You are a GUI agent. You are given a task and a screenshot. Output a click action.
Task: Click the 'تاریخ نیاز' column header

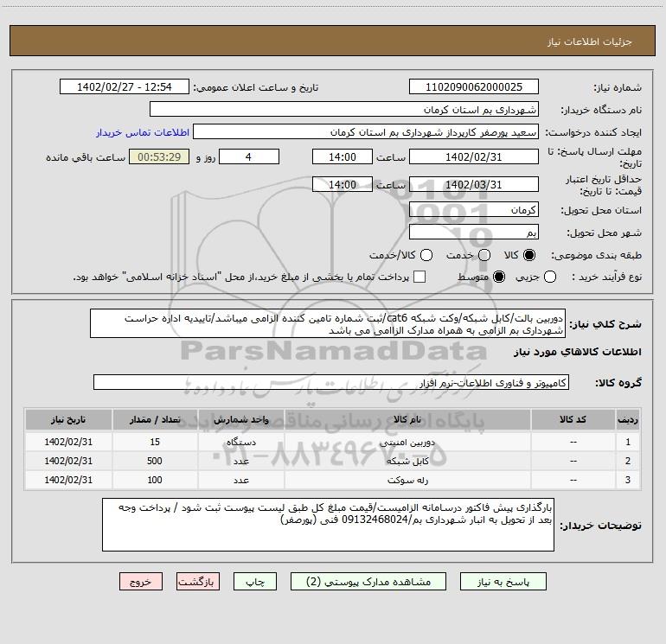(x=68, y=420)
